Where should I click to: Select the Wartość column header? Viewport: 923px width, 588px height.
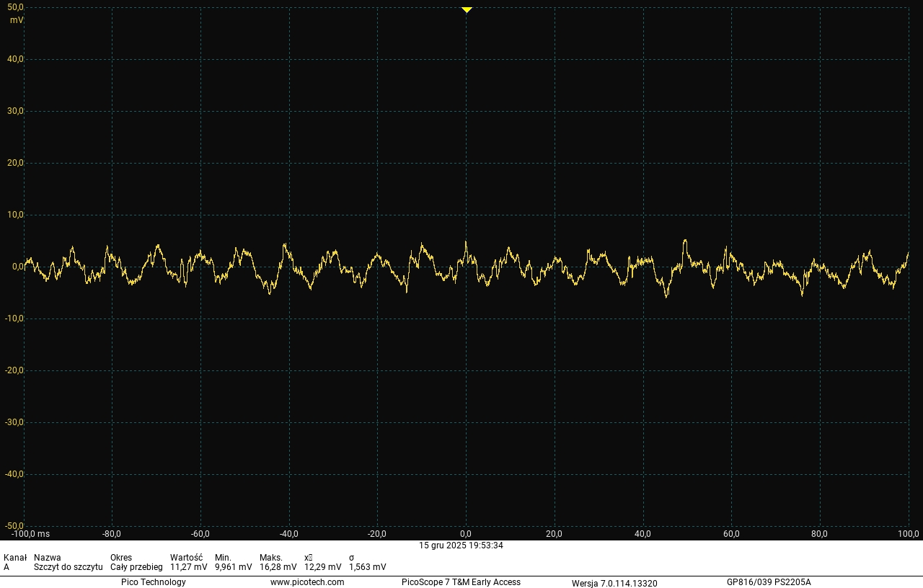point(186,558)
